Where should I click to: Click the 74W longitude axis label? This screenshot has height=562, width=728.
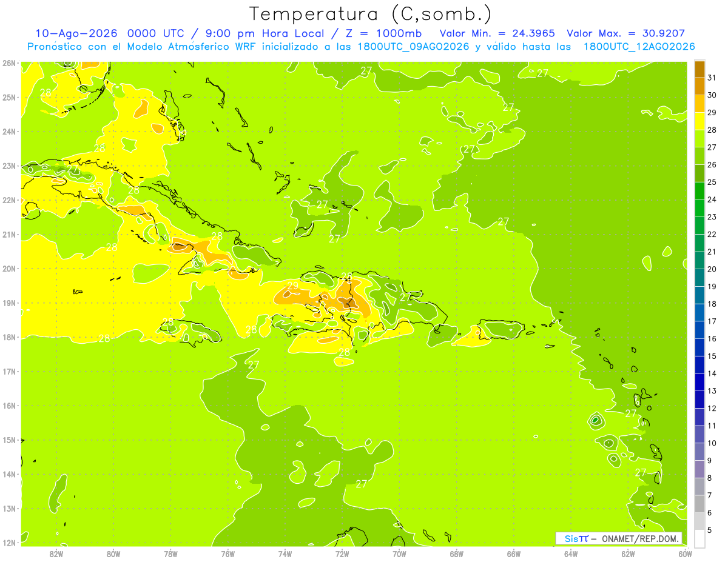285,554
